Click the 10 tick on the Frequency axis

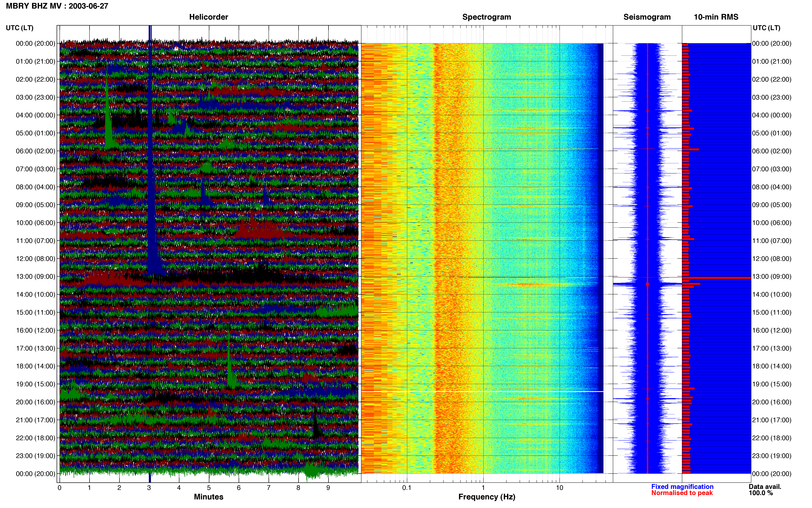(x=559, y=488)
